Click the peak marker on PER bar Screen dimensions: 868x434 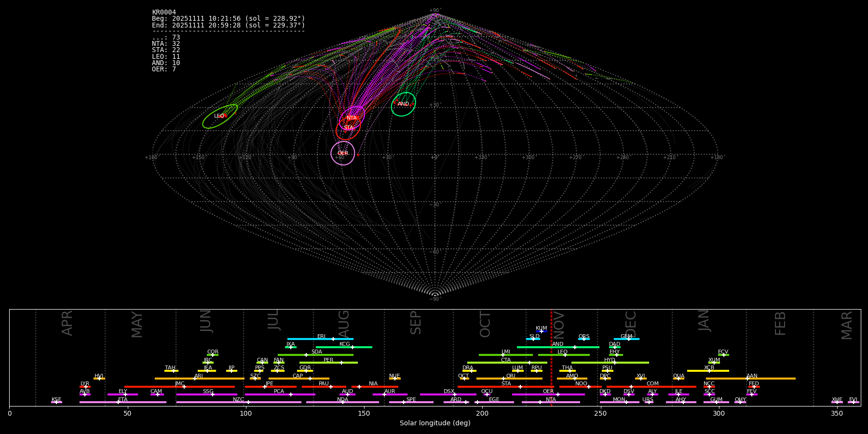[341, 363]
